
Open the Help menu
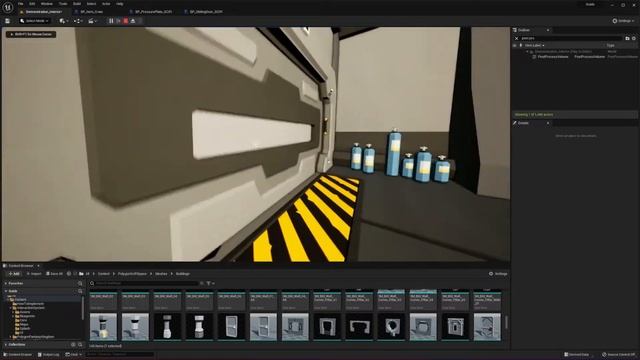120,4
